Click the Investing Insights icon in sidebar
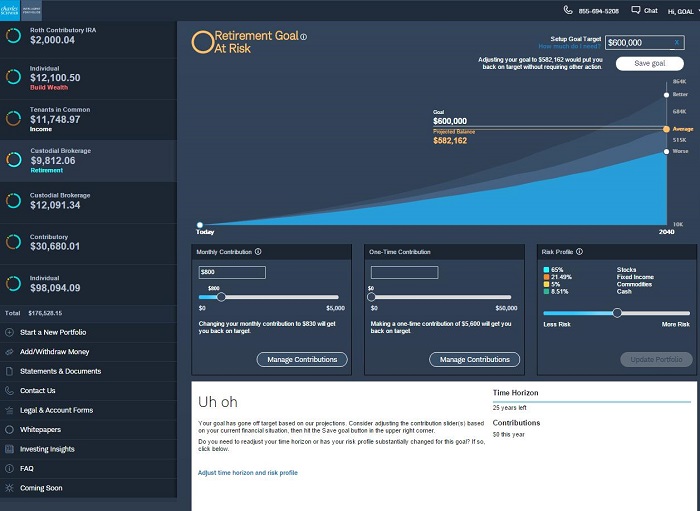The height and width of the screenshot is (511, 700). [x=9, y=449]
